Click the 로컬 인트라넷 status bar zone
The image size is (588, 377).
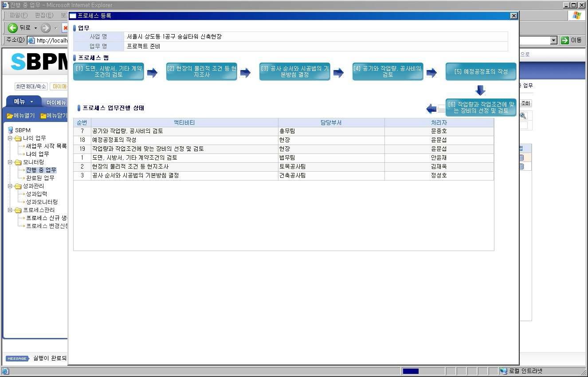(525, 371)
